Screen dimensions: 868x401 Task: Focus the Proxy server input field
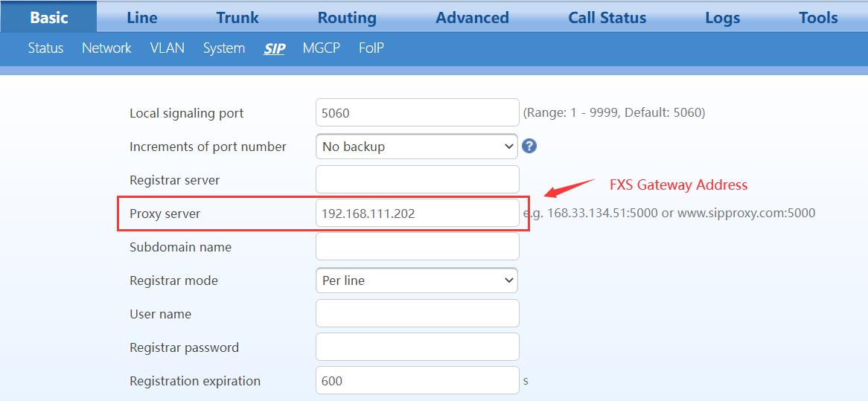click(417, 214)
